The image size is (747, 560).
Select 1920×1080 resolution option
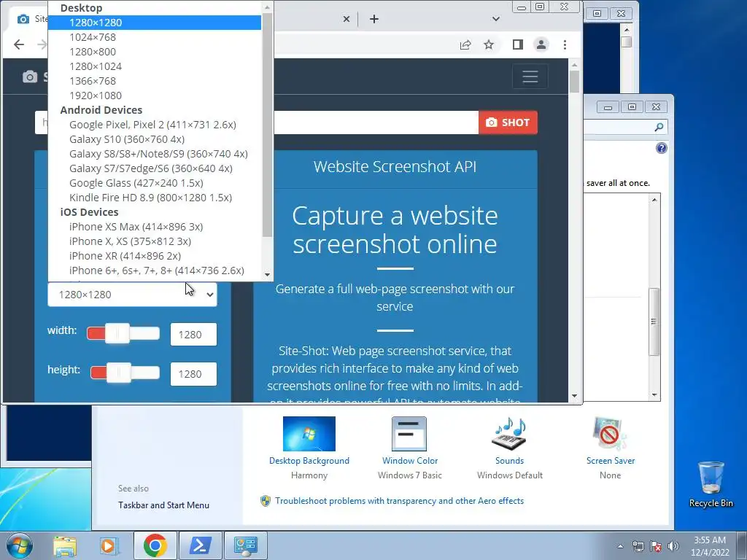[155, 96]
